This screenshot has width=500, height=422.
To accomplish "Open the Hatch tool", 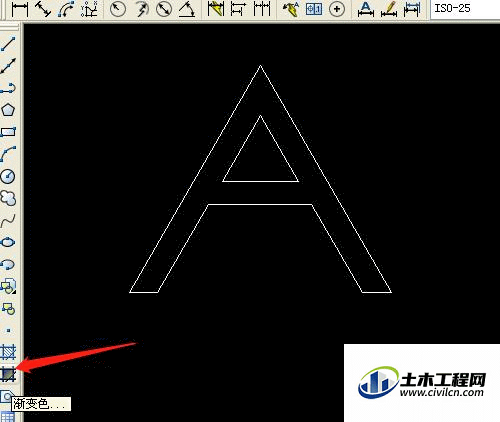I will pyautogui.click(x=8, y=352).
